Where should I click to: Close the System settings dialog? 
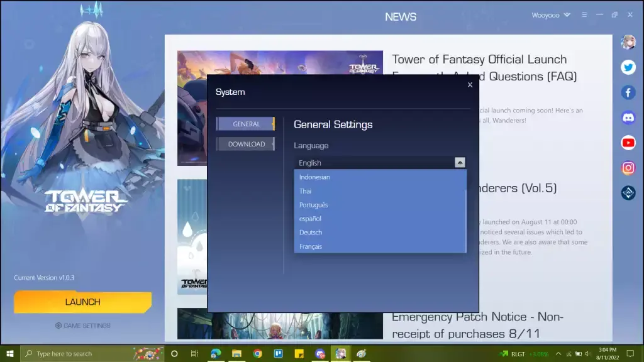click(470, 85)
